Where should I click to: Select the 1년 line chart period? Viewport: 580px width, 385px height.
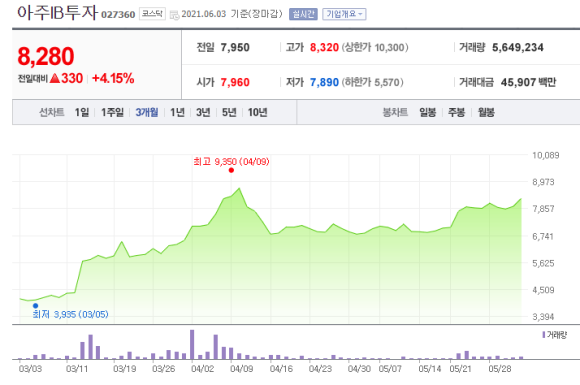click(177, 112)
